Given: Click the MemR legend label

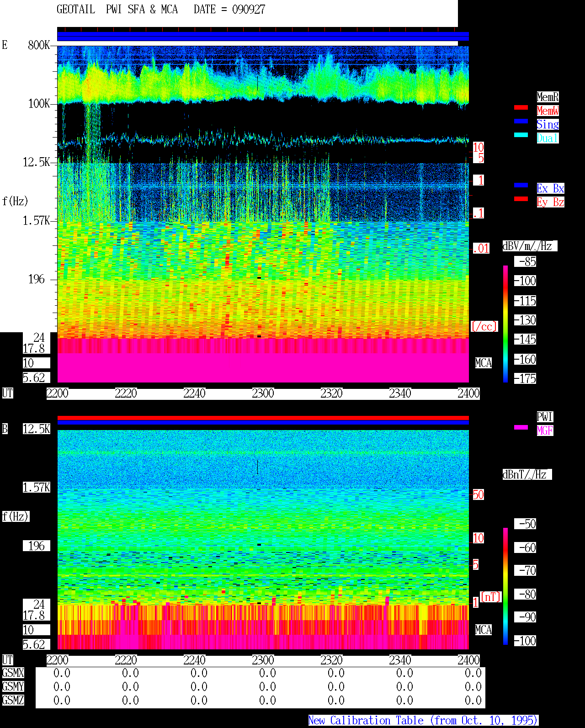Looking at the screenshot, I should pos(548,97).
